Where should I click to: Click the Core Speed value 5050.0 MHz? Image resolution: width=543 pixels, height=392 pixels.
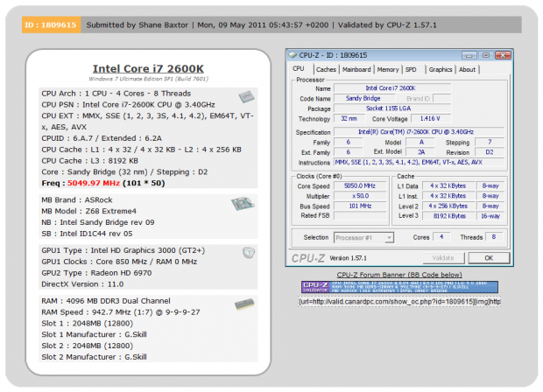[360, 185]
